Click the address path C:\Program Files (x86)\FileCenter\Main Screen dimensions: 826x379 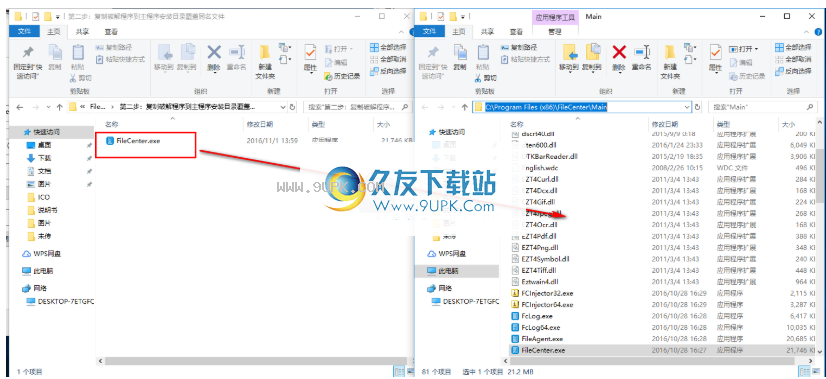tap(546, 107)
